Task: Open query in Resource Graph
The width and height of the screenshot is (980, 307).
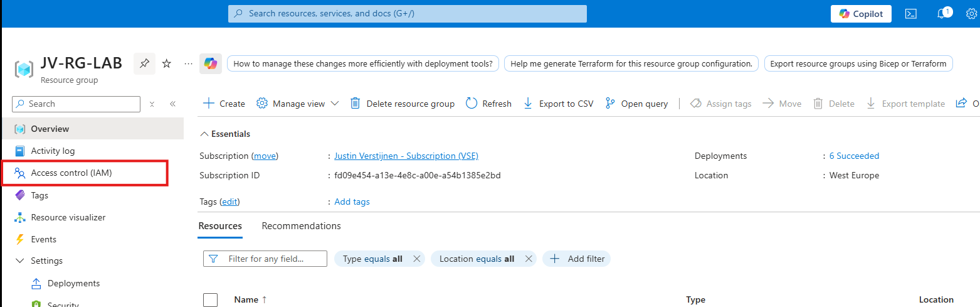Action: click(636, 104)
